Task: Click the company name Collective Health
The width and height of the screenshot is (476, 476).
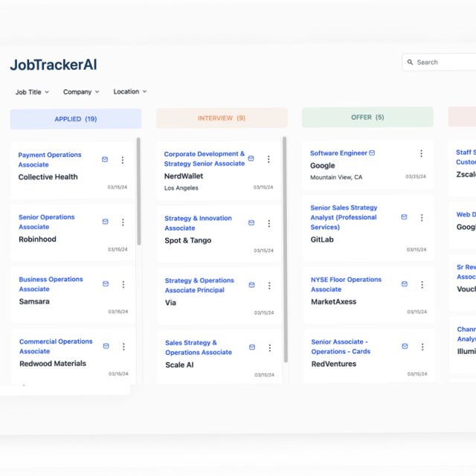Action: 48,177
